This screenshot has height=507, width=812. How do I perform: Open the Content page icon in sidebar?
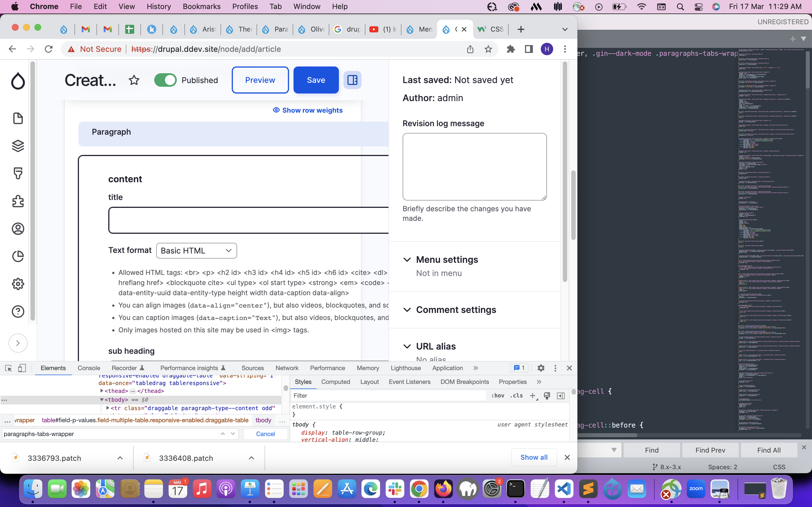point(18,118)
